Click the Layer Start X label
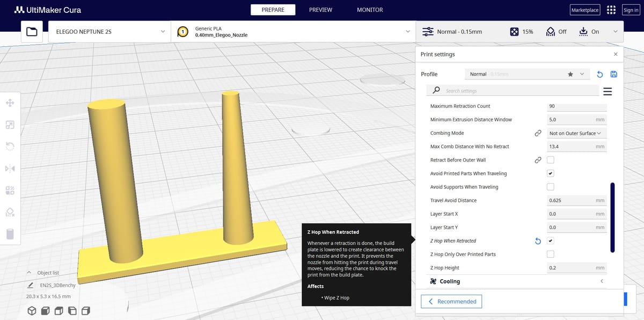This screenshot has height=320, width=644. 444,214
